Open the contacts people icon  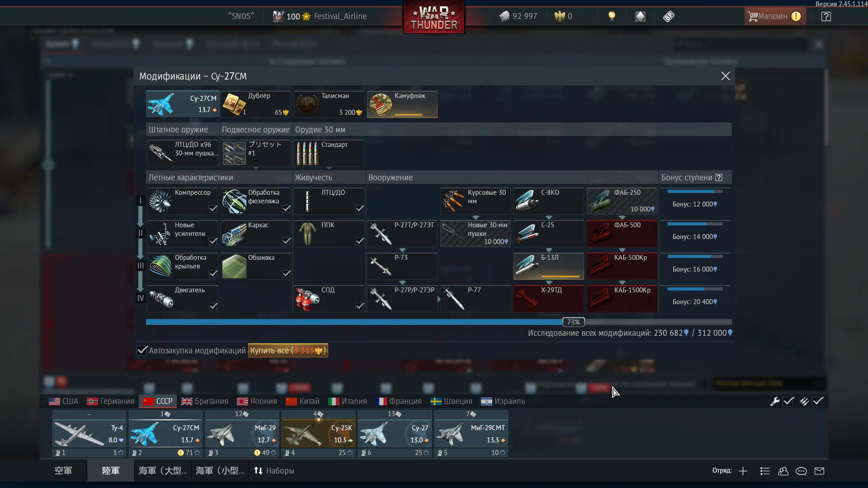[783, 471]
